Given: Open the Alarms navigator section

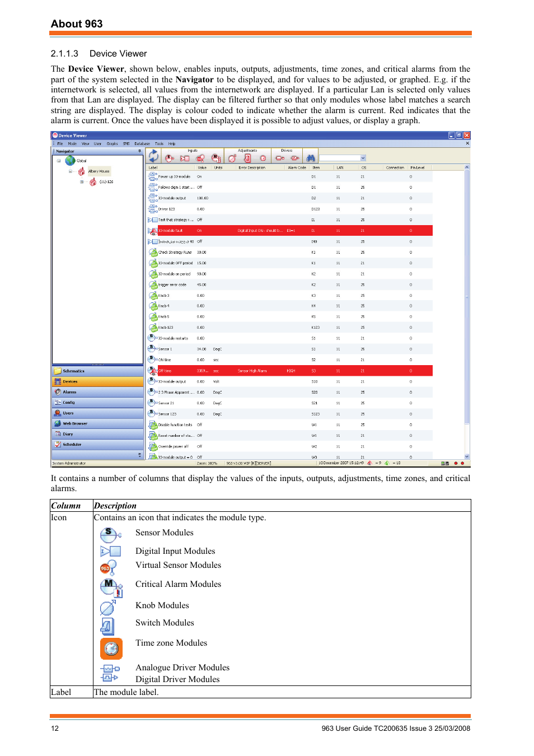Looking at the screenshot, I should (x=97, y=392).
